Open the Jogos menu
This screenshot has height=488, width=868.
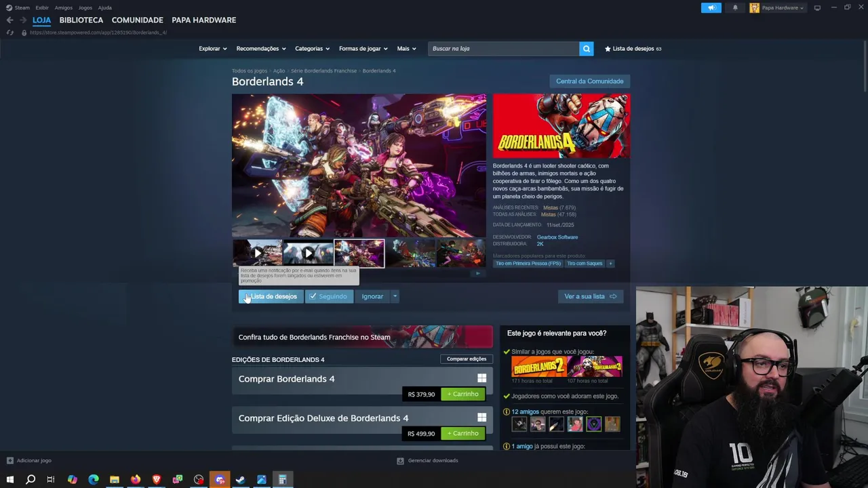point(85,7)
